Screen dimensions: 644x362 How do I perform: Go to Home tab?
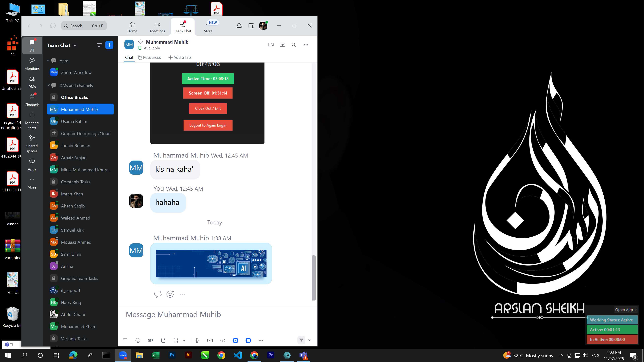coord(132,27)
